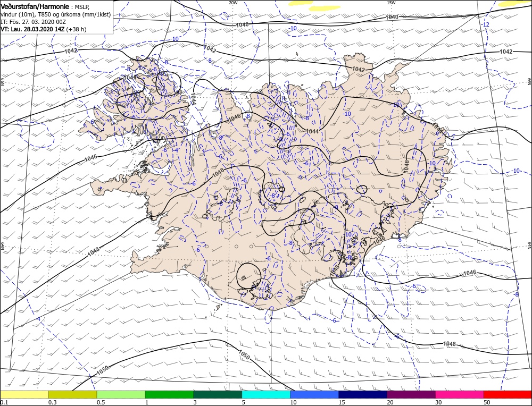Click the "(+38 h)" forecast offset text

tap(76, 29)
